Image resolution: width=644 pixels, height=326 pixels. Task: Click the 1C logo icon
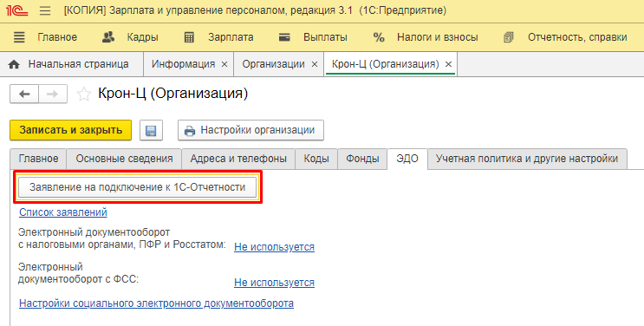(16, 10)
